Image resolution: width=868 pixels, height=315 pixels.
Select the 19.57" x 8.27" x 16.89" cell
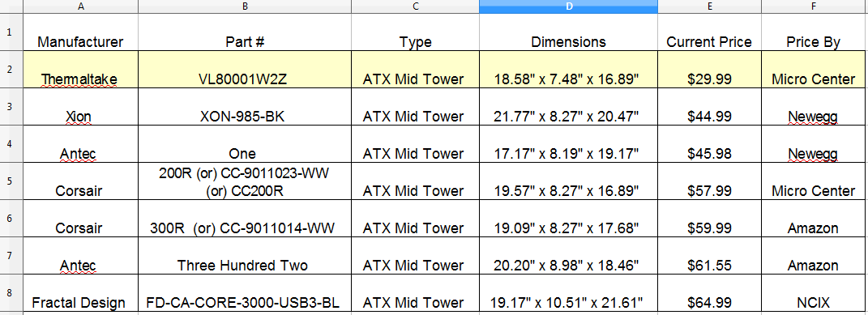[x=568, y=181]
